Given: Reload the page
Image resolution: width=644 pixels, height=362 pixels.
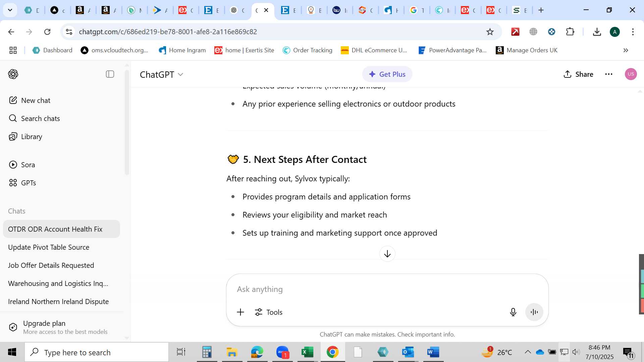Looking at the screenshot, I should click(x=47, y=32).
